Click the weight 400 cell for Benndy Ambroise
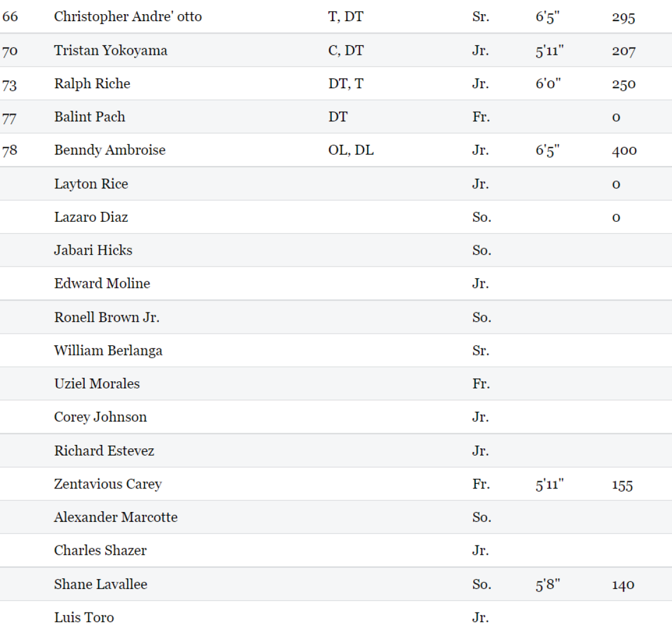This screenshot has height=632, width=672. point(624,151)
